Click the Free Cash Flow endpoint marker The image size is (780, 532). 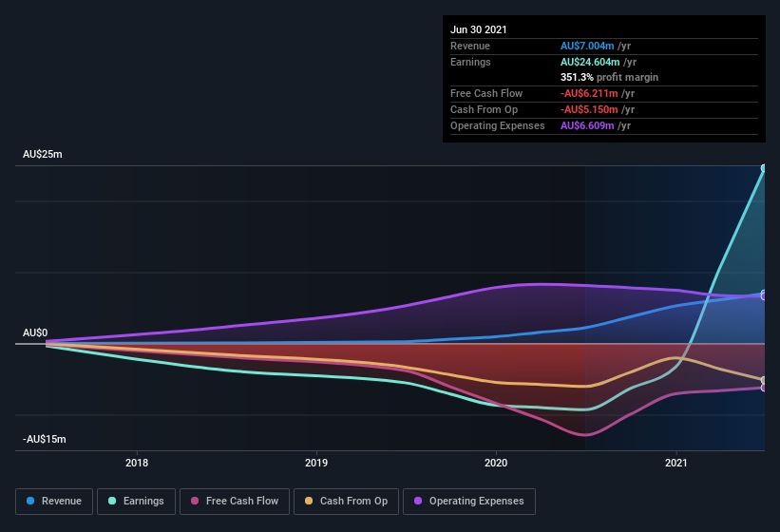pyautogui.click(x=764, y=388)
